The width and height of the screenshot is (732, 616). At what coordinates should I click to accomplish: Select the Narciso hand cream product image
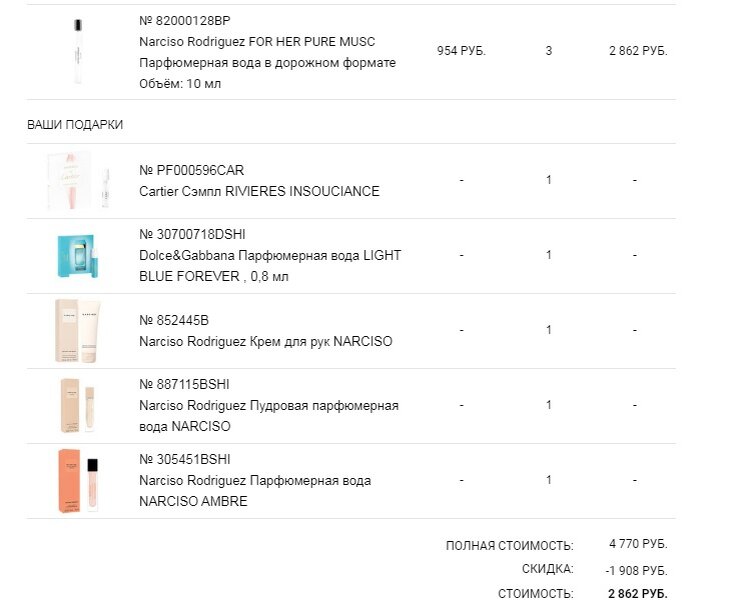(79, 331)
